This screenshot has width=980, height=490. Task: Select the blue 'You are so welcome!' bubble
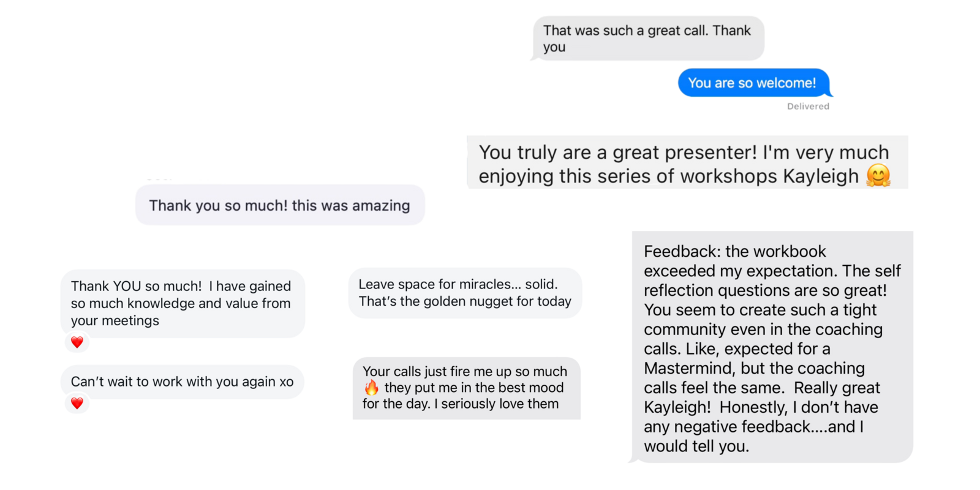tap(753, 83)
